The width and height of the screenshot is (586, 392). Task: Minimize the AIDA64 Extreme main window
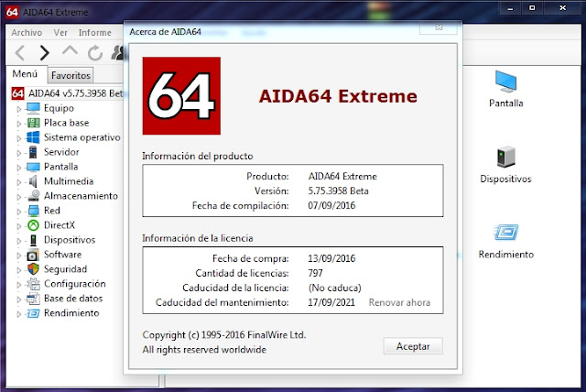511,8
